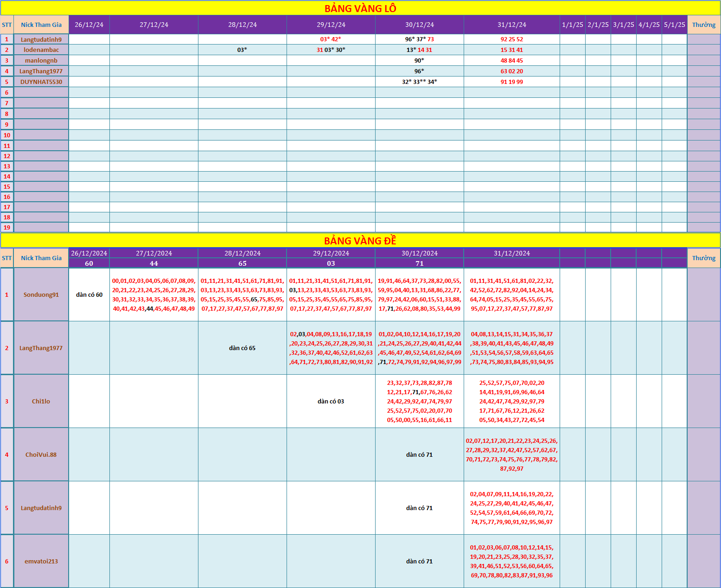Viewport: 721px width, 588px height.
Task: Click the cell with 32* 33** 34*
Action: [x=419, y=82]
